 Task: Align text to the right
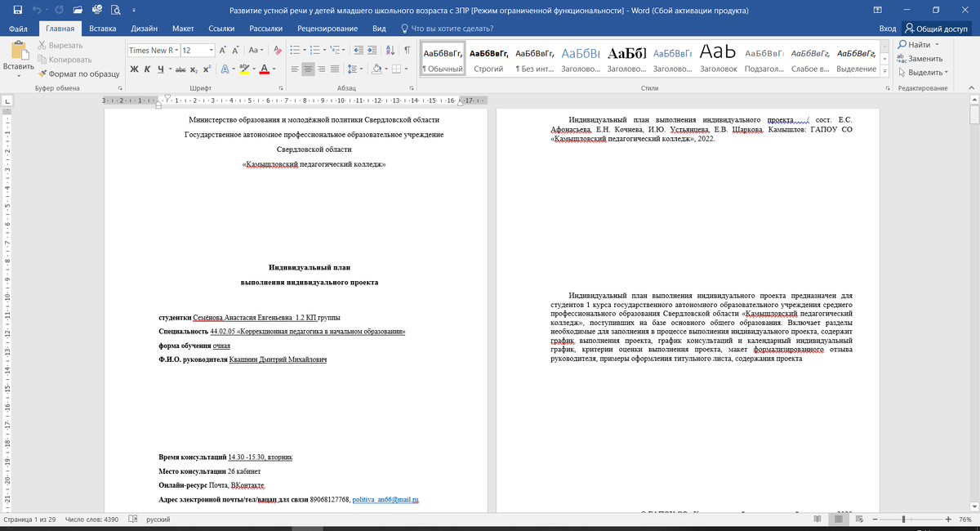point(322,69)
